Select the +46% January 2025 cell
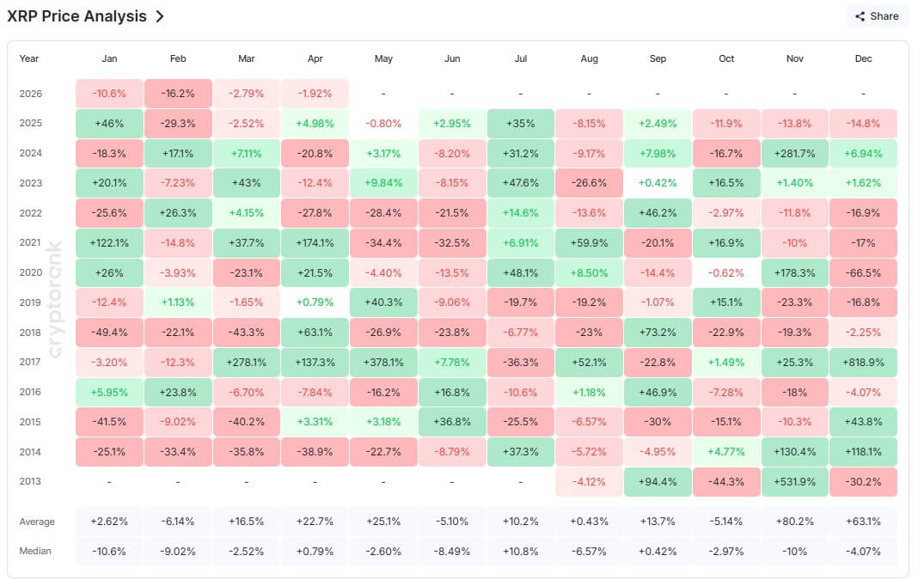The width and height of the screenshot is (924, 580). [x=109, y=123]
